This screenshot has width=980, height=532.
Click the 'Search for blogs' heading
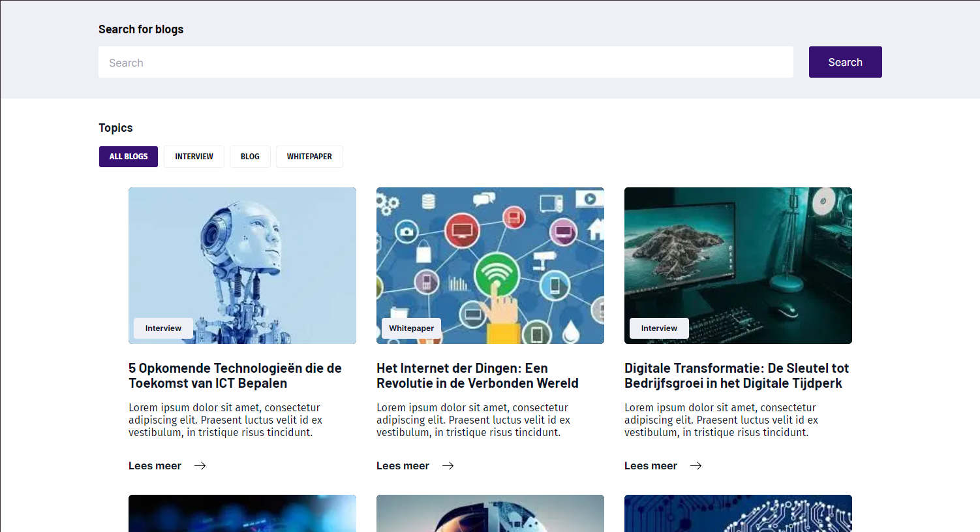coord(141,29)
